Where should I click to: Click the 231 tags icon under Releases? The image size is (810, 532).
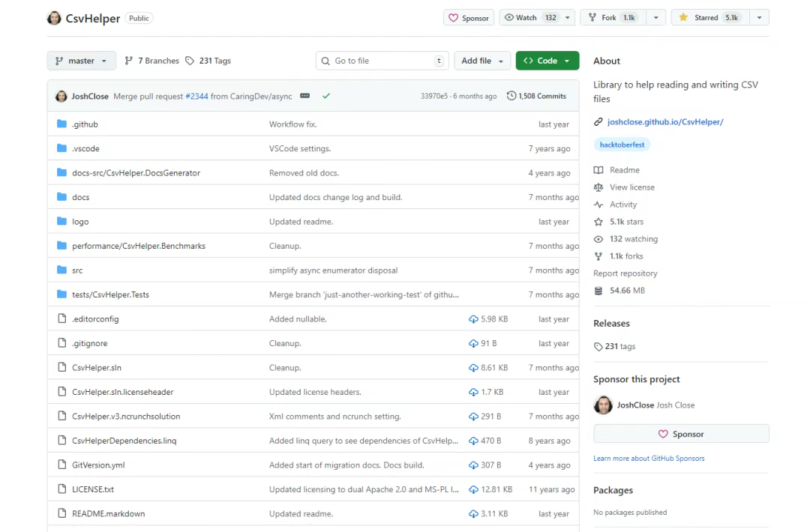598,347
